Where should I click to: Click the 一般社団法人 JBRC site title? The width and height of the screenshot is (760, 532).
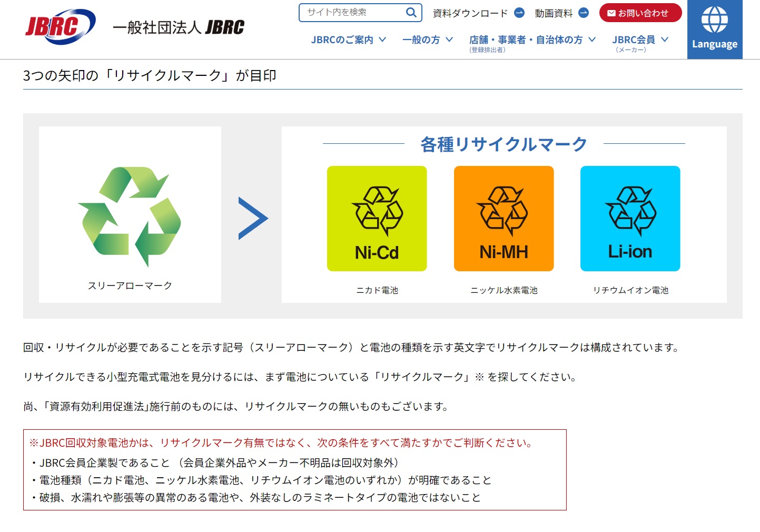(178, 27)
